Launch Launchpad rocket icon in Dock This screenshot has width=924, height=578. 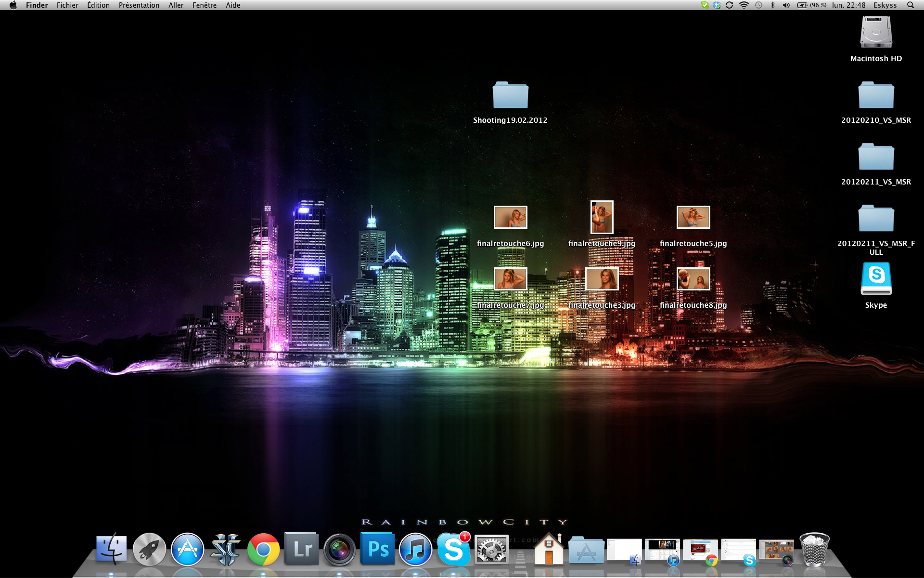[x=149, y=549]
